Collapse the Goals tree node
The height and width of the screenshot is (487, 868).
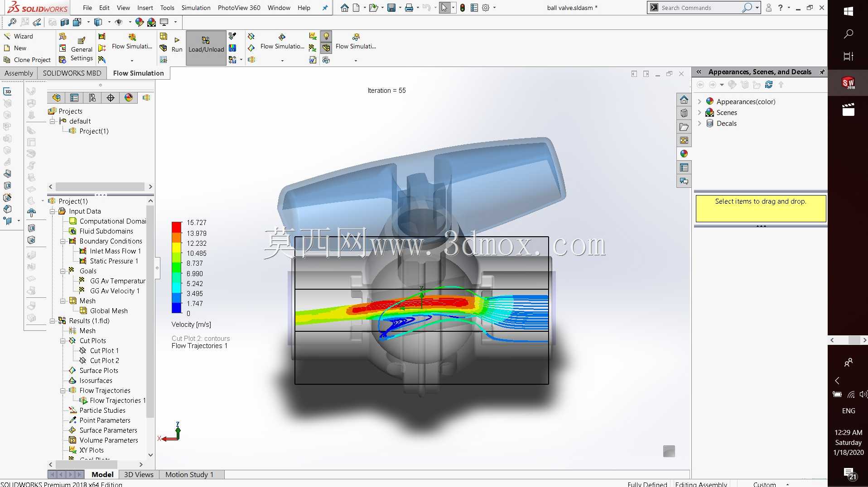coord(63,271)
